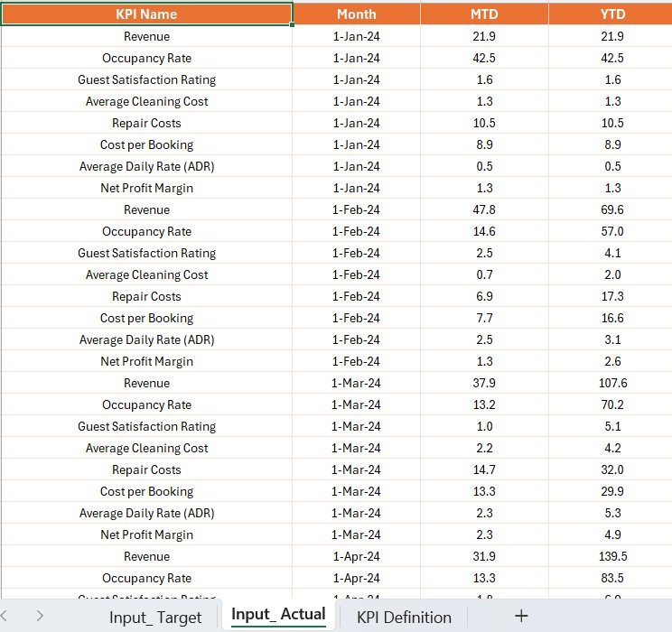Select the KPI Name header cell
Viewport: 672px width, 632px height.
(146, 14)
